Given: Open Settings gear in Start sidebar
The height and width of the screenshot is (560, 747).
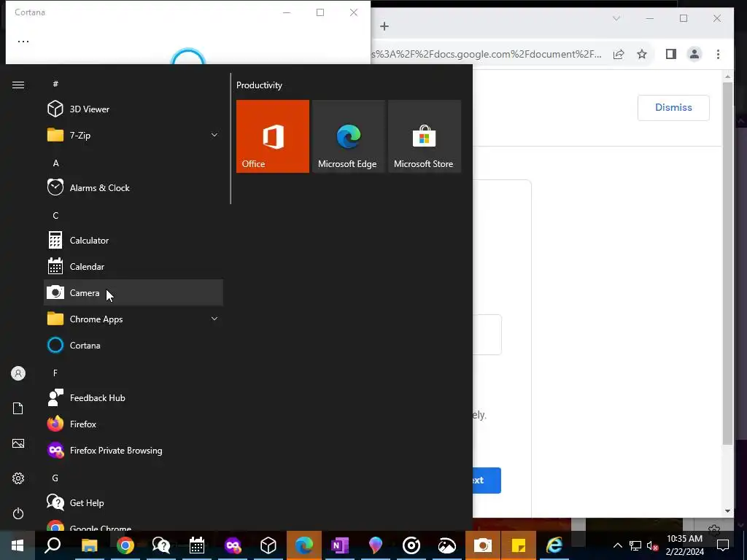Looking at the screenshot, I should click(18, 478).
